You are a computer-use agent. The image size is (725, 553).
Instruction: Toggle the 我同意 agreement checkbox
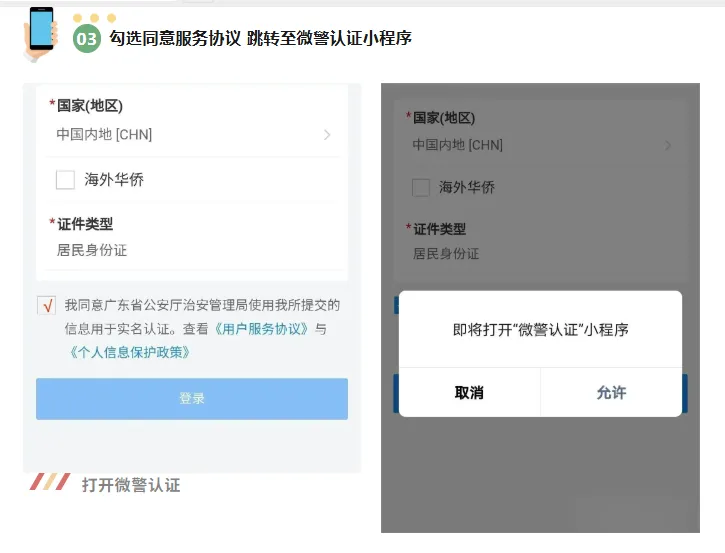[x=46, y=306]
